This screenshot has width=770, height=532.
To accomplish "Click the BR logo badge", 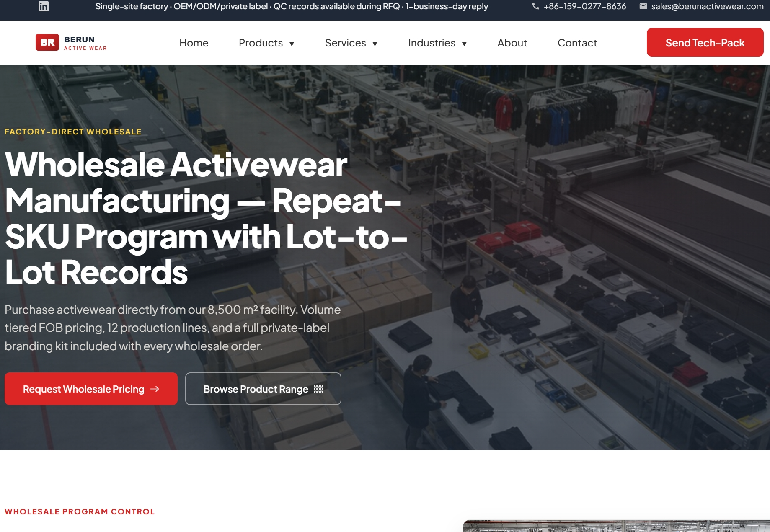I will click(47, 42).
